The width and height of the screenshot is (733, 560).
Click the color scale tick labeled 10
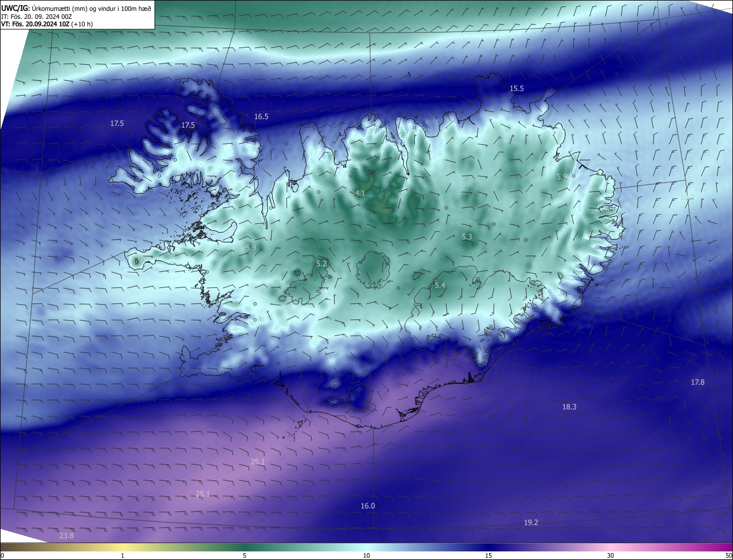pyautogui.click(x=366, y=555)
